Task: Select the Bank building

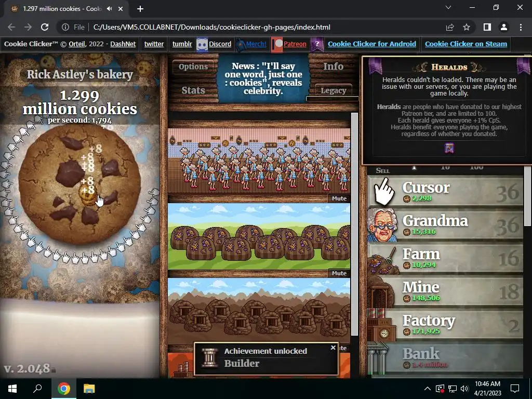Action: click(x=445, y=358)
